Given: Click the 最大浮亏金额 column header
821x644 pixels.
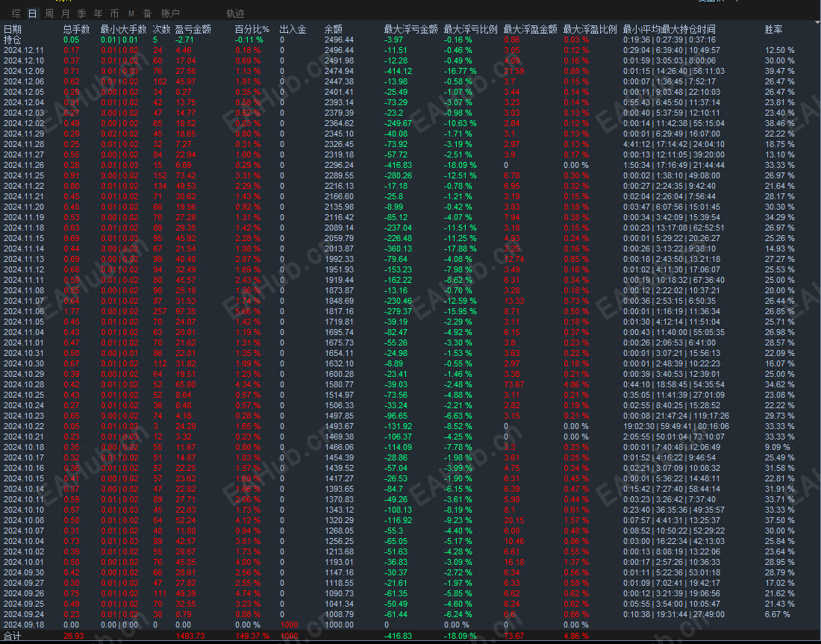Looking at the screenshot, I should click(x=411, y=29).
